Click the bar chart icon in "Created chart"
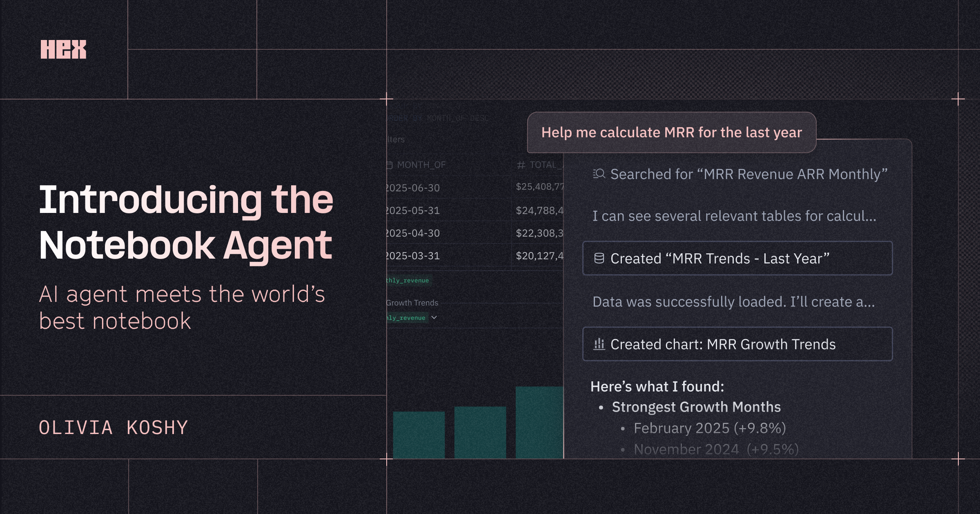 [599, 344]
